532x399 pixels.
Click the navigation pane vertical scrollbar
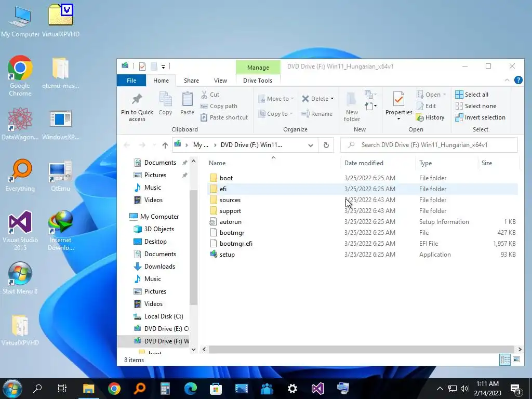[x=193, y=247]
